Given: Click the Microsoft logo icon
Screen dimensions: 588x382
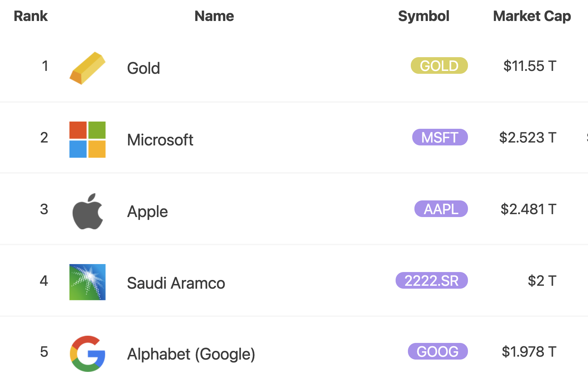Looking at the screenshot, I should (88, 140).
